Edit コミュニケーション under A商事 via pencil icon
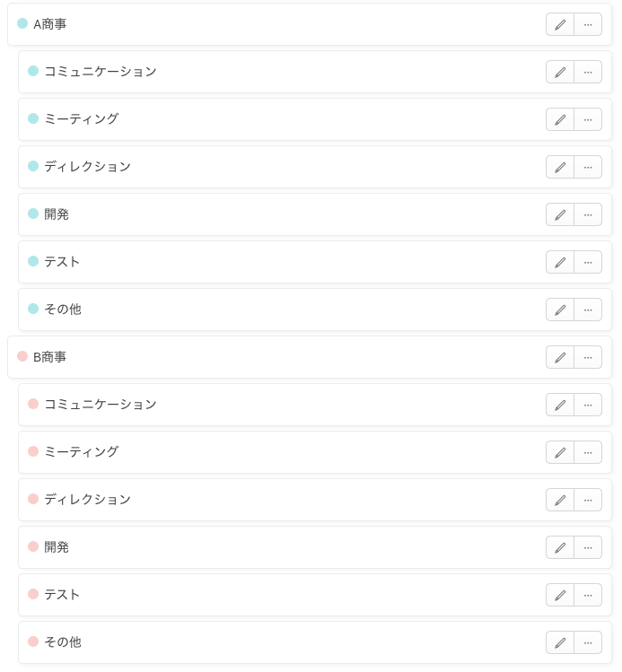The image size is (622, 672). tap(560, 72)
